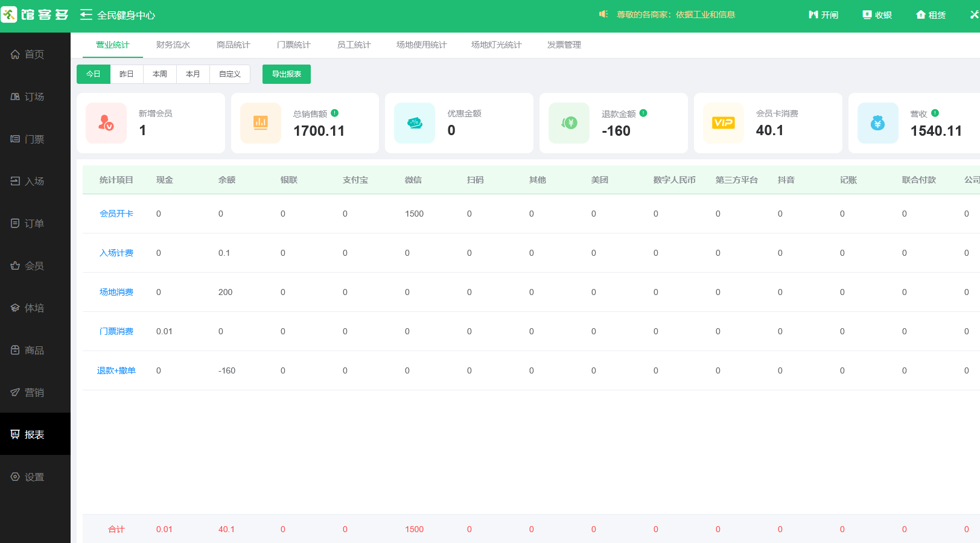Switch to the 场地灯光统计 tab

pyautogui.click(x=497, y=45)
